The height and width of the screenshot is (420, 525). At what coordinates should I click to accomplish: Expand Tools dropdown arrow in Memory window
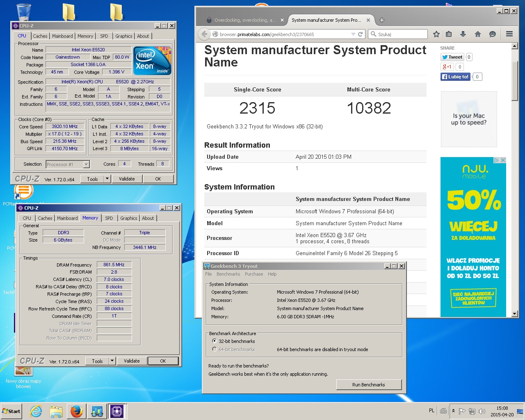tap(112, 361)
